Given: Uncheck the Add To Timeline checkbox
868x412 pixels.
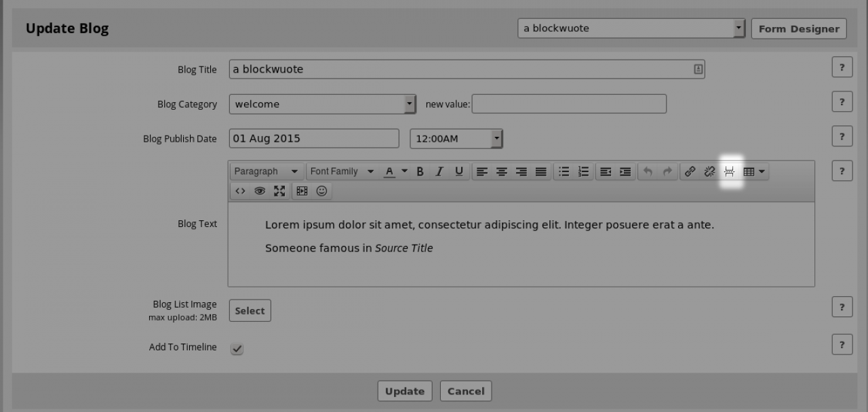Looking at the screenshot, I should click(237, 349).
